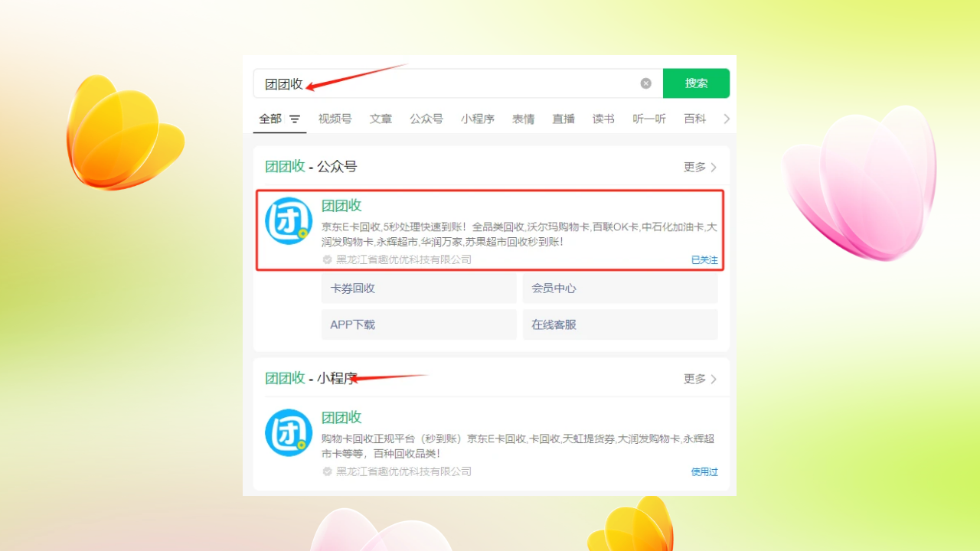The height and width of the screenshot is (551, 980).
Task: Expand 更多 in the 公众号 section
Action: pyautogui.click(x=701, y=167)
